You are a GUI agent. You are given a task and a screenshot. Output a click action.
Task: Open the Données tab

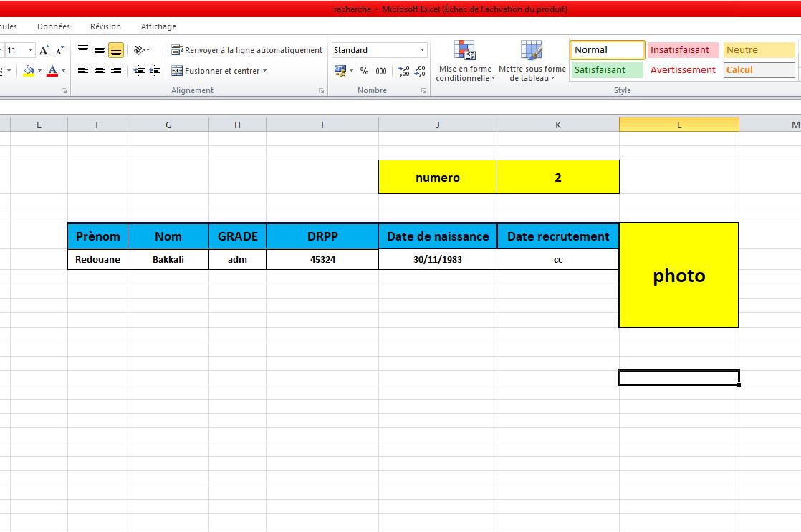(x=54, y=26)
